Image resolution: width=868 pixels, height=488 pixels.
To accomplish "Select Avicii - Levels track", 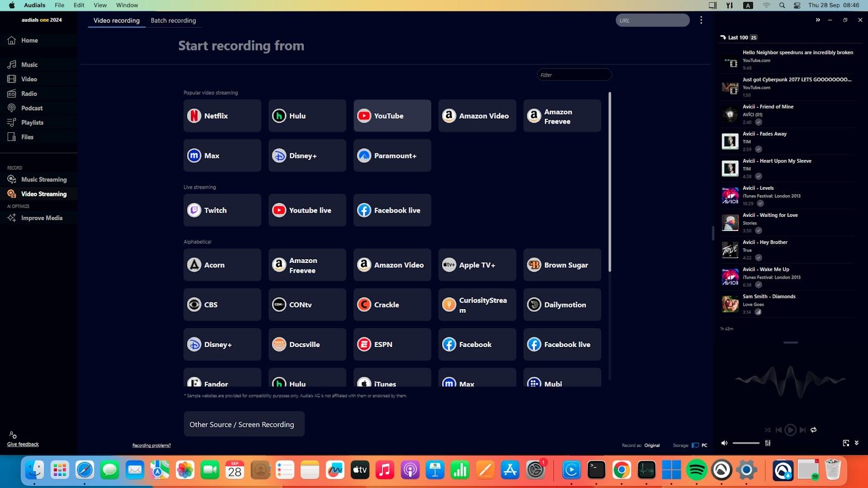I will 787,196.
